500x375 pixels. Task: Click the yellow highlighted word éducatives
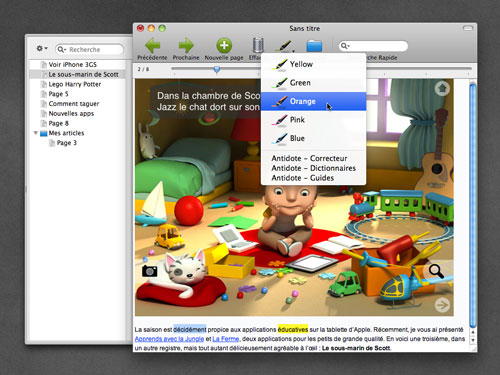click(293, 330)
